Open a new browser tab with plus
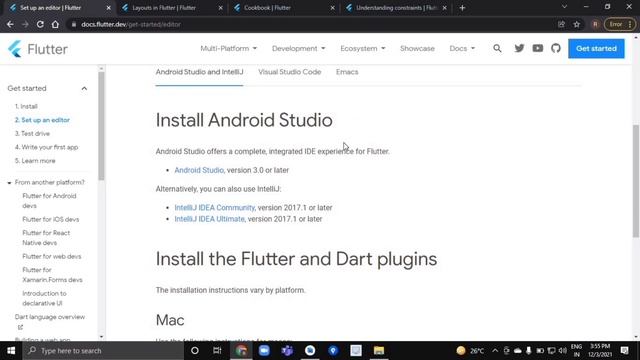This screenshot has height=360, width=640. coord(462,8)
